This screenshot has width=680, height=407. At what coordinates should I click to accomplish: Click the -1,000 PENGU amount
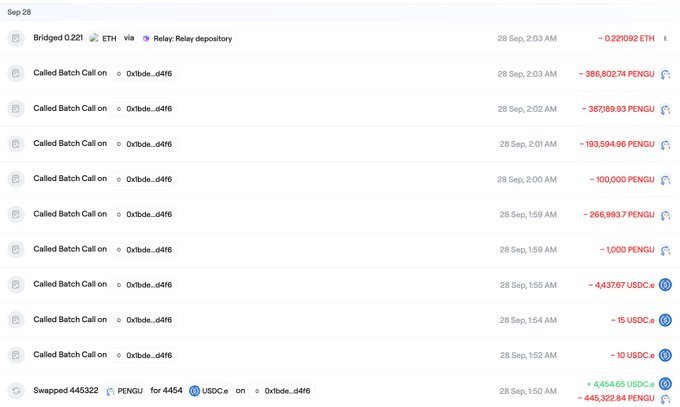pyautogui.click(x=627, y=249)
